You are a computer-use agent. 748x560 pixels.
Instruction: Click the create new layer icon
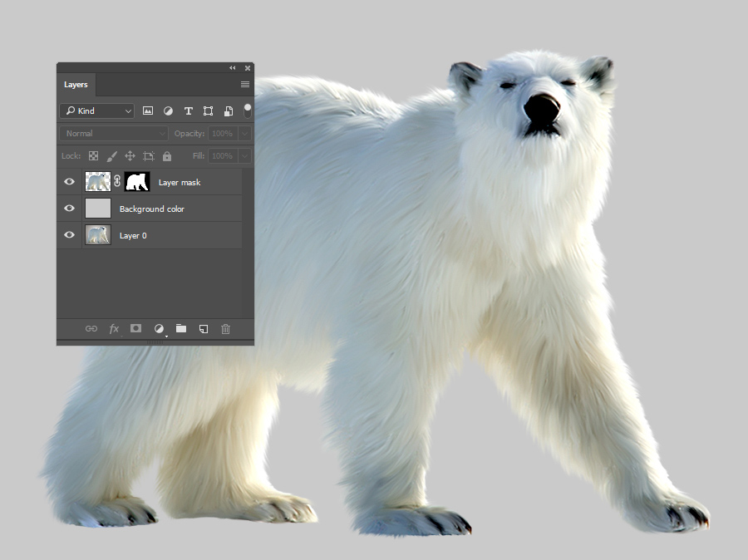(204, 329)
